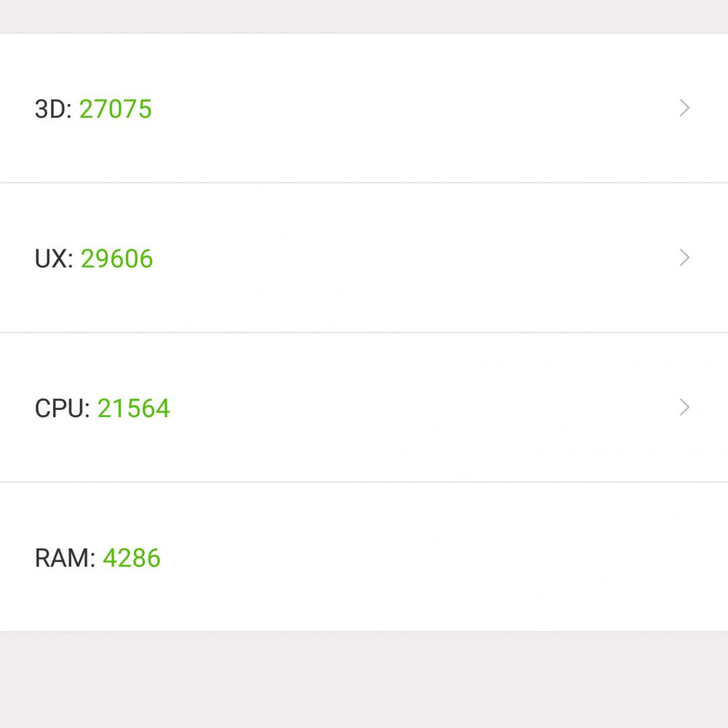Image resolution: width=728 pixels, height=728 pixels.
Task: Expand the UX score chevron arrow
Action: (684, 257)
